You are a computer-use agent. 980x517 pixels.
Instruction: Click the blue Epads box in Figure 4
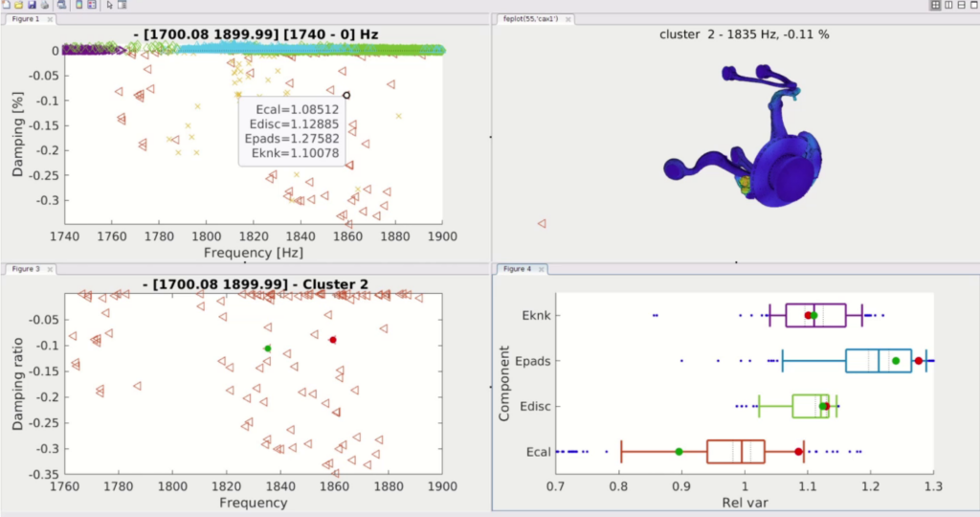879,361
